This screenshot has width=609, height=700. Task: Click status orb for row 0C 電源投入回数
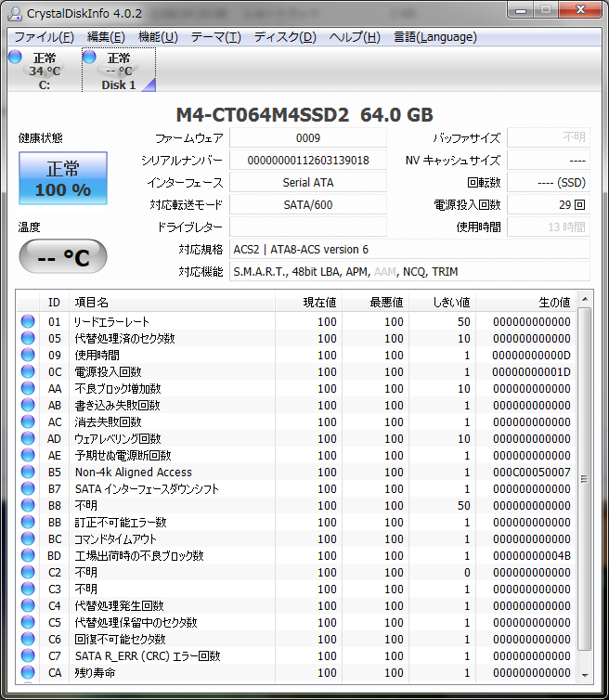[28, 371]
